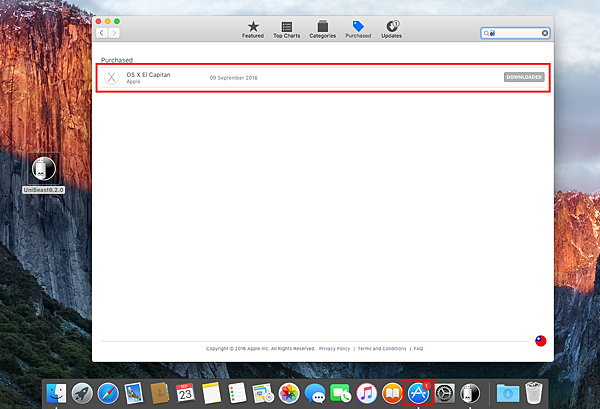Maximize the App Store window
600x409 pixels.
pyautogui.click(x=117, y=21)
